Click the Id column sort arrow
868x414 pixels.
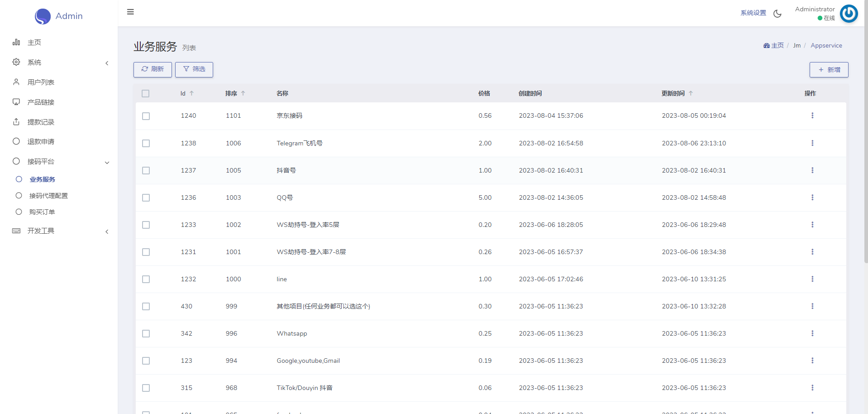(192, 93)
